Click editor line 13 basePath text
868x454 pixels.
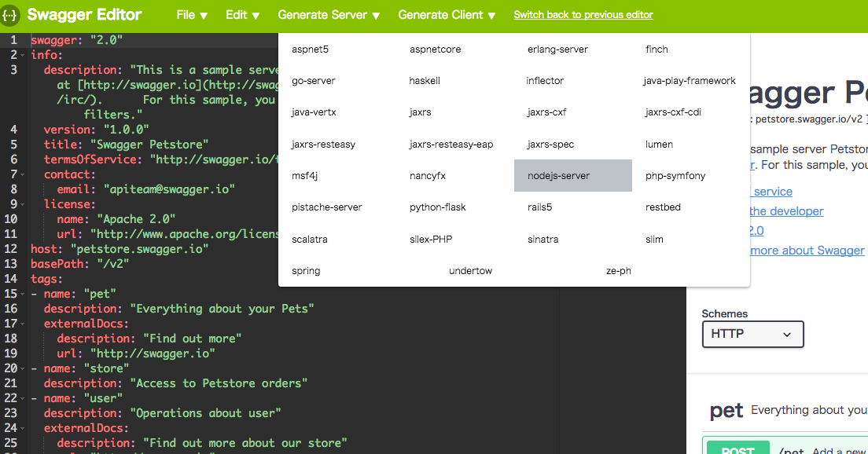click(79, 264)
